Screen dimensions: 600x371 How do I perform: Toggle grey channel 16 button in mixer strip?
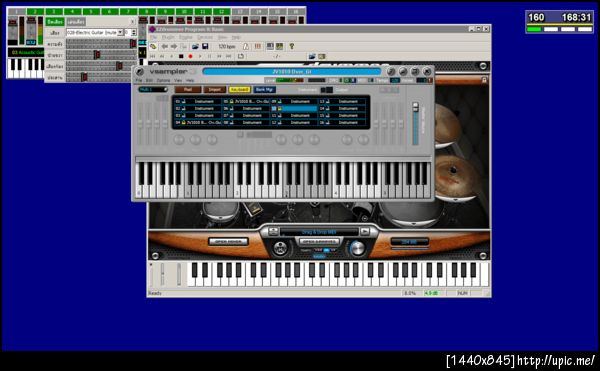296,12
